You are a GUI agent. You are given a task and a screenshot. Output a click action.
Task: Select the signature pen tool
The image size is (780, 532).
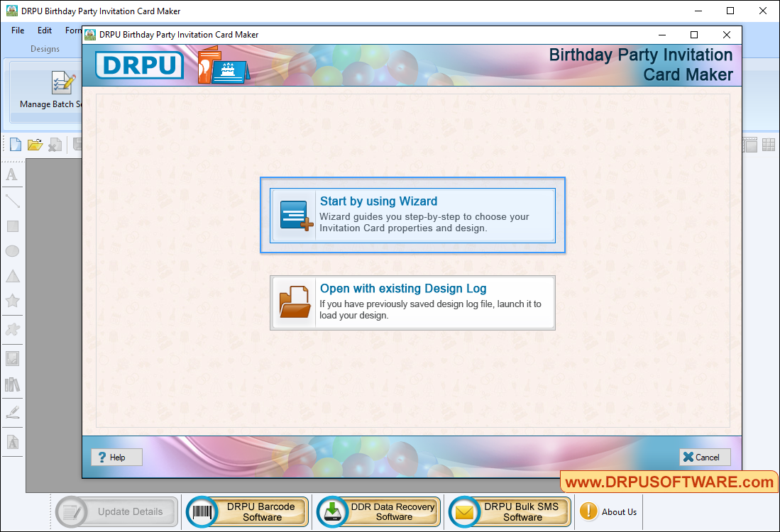[x=12, y=411]
